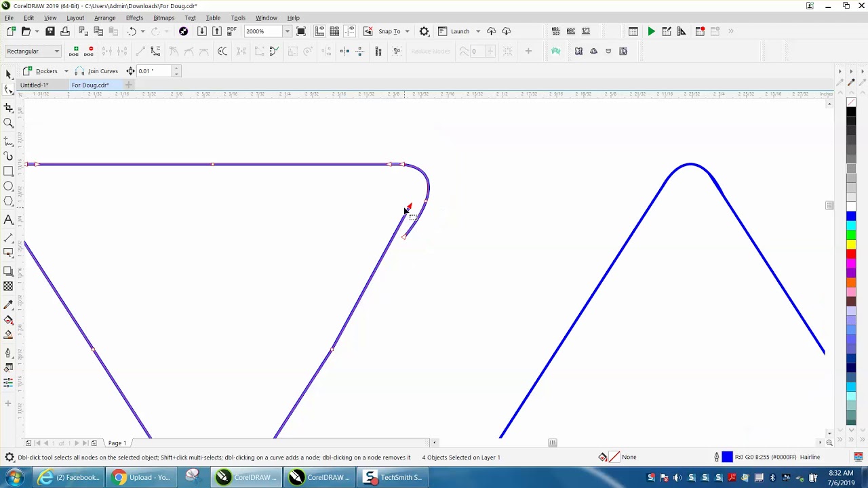This screenshot has height=488, width=868.
Task: Switch to the Untitled-1 document tab
Action: coord(34,85)
